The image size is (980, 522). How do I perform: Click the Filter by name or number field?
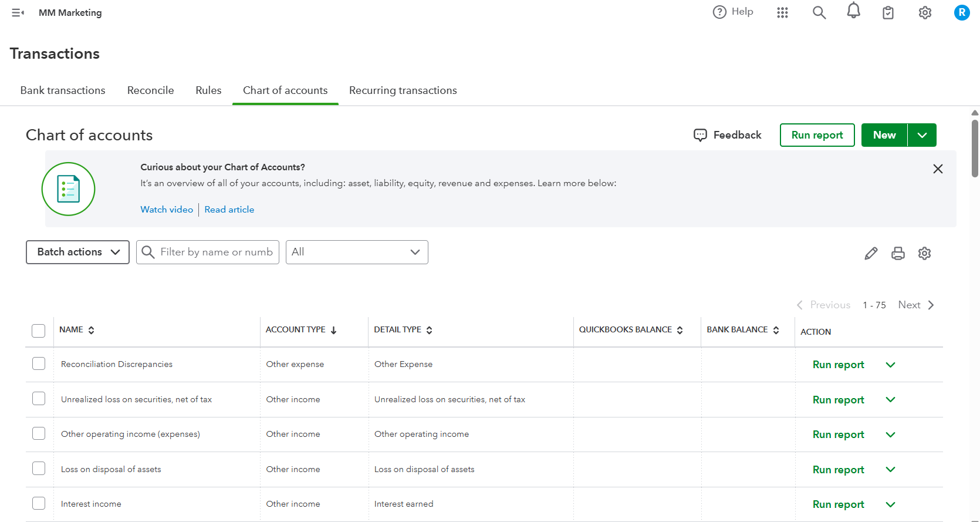208,252
